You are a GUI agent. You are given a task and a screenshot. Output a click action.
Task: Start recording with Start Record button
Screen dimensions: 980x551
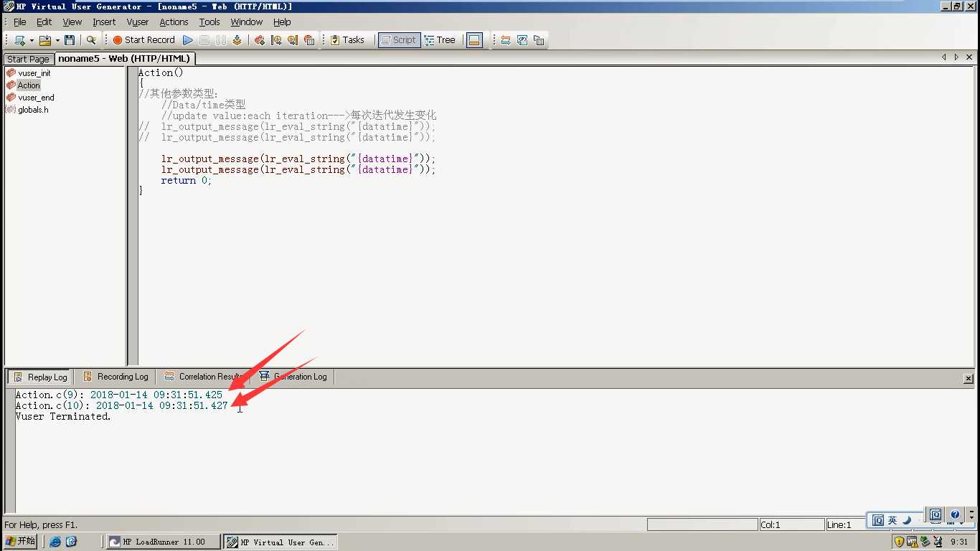143,40
